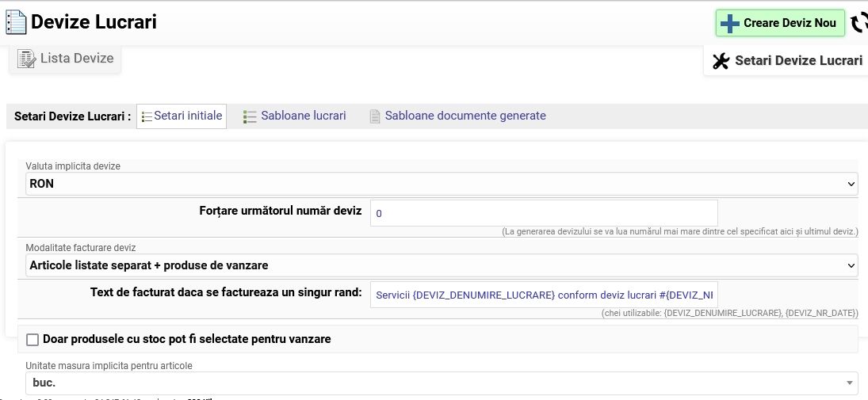
Task: Click the document icon beside Devize Lucrari title
Action: point(15,22)
